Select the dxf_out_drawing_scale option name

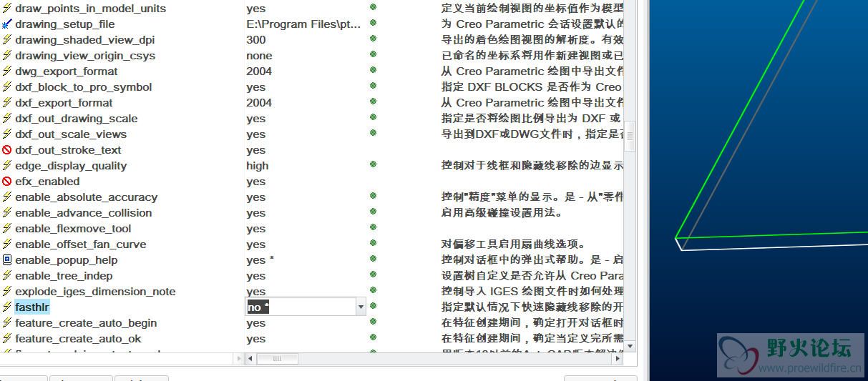point(76,119)
